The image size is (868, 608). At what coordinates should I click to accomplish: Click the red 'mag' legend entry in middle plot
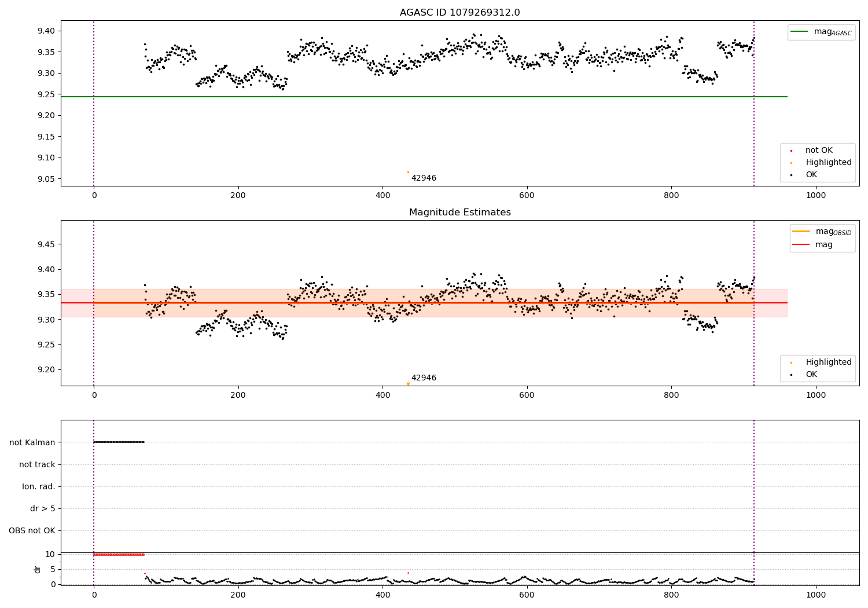pyautogui.click(x=812, y=245)
